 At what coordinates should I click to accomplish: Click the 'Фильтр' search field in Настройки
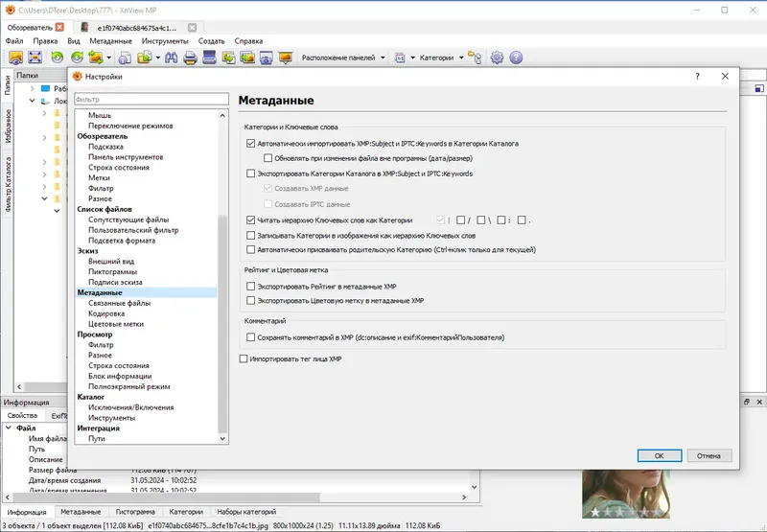point(151,100)
